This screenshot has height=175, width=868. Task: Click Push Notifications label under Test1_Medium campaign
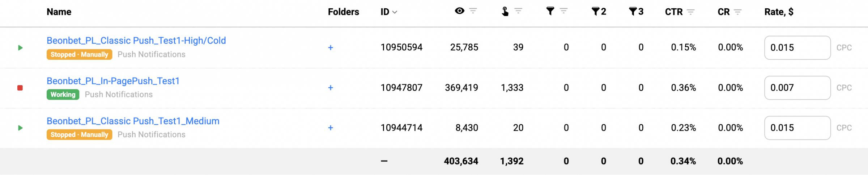[152, 134]
